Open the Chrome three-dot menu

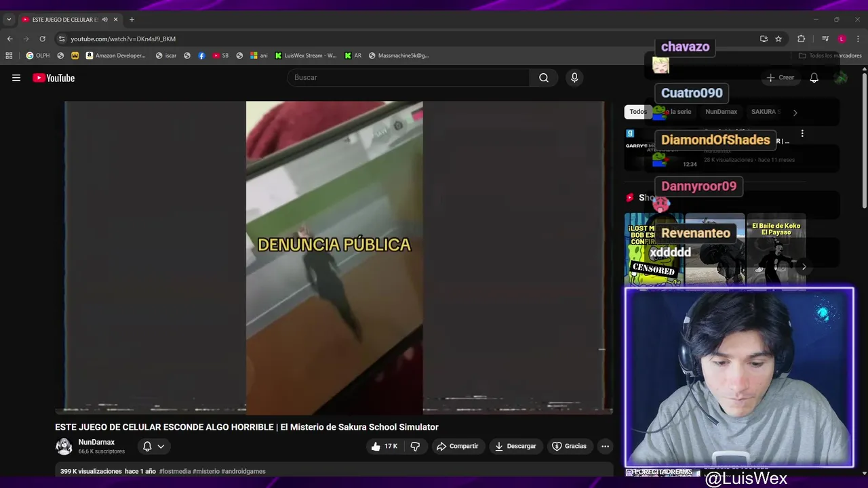[859, 39]
